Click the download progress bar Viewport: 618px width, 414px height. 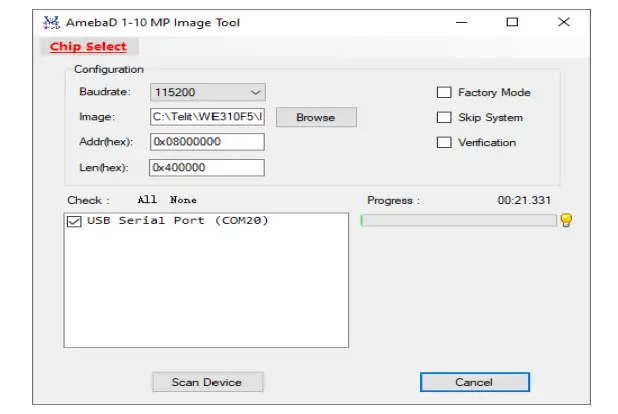tap(458, 220)
